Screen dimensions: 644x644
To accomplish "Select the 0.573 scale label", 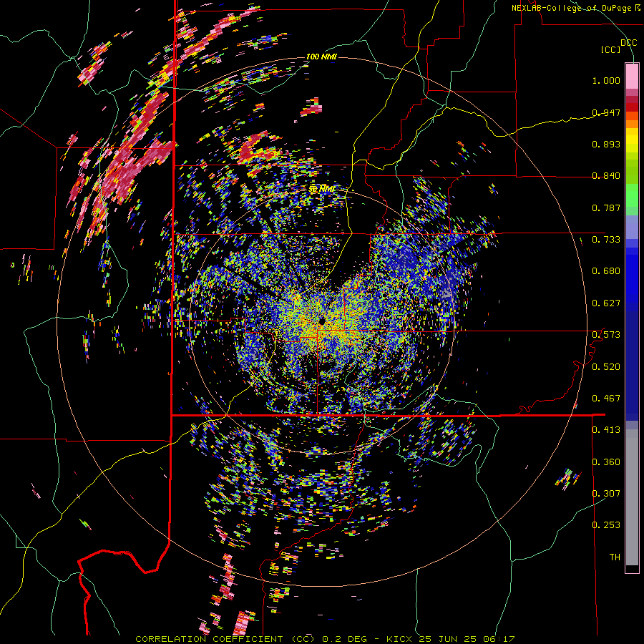I will (606, 335).
